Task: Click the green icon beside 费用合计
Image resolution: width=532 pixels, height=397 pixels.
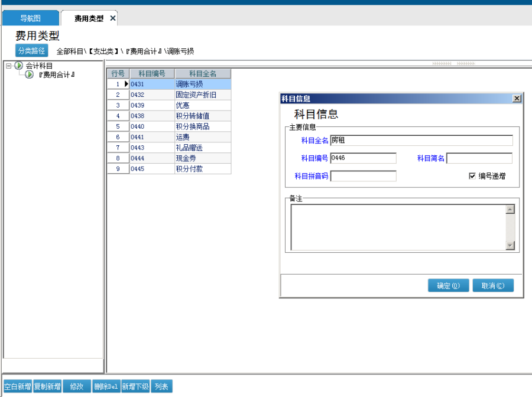Action: coord(30,74)
